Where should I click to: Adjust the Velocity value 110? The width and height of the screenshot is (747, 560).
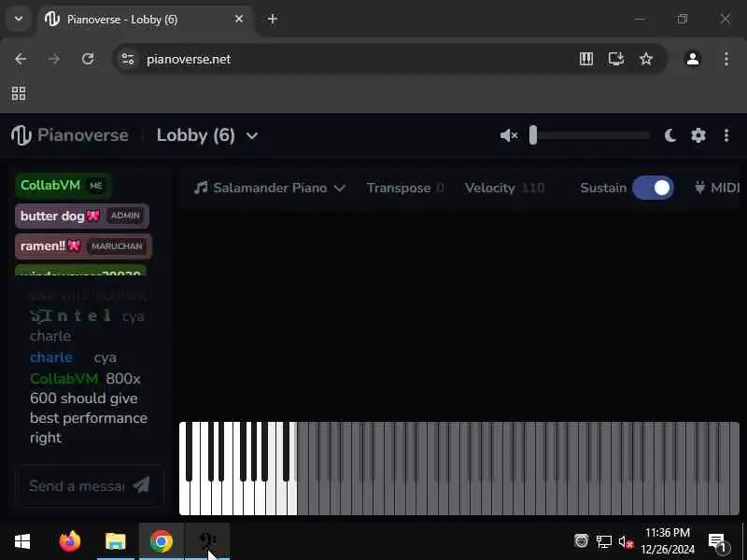pos(505,188)
